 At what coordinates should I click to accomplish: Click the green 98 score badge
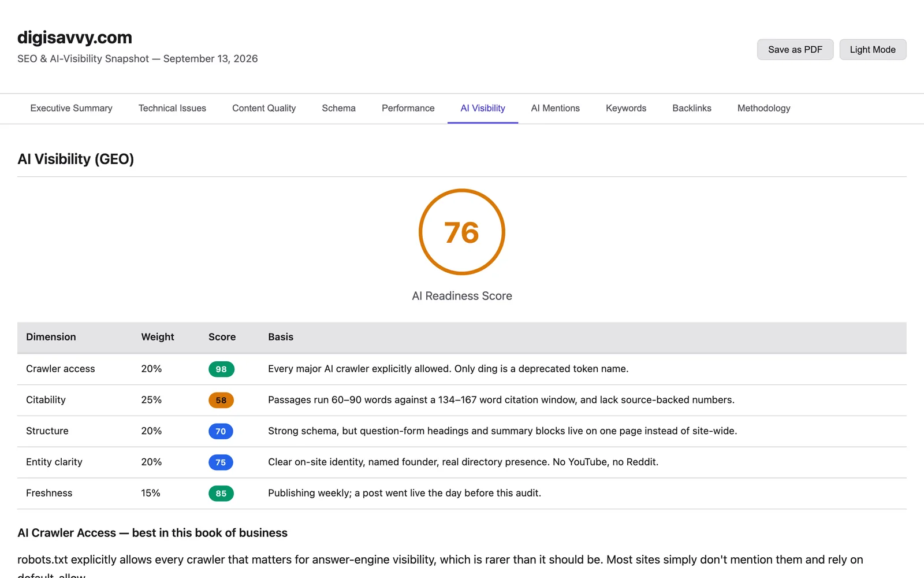pyautogui.click(x=221, y=369)
